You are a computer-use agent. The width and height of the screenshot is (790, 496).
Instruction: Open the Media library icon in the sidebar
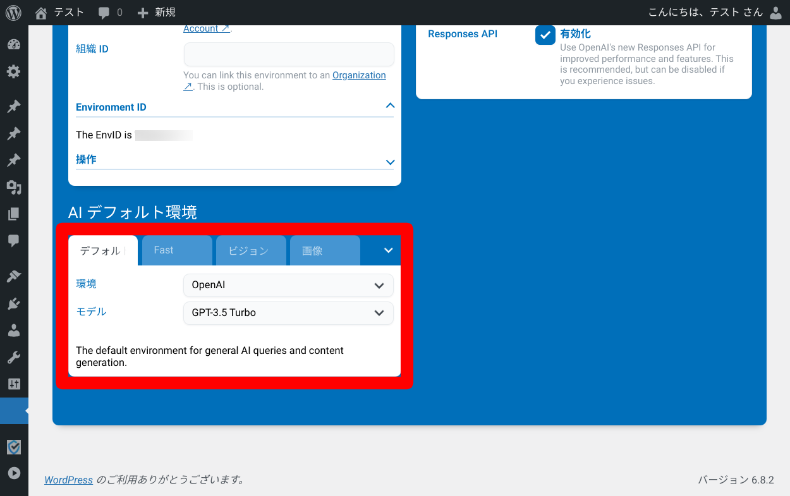tap(14, 188)
